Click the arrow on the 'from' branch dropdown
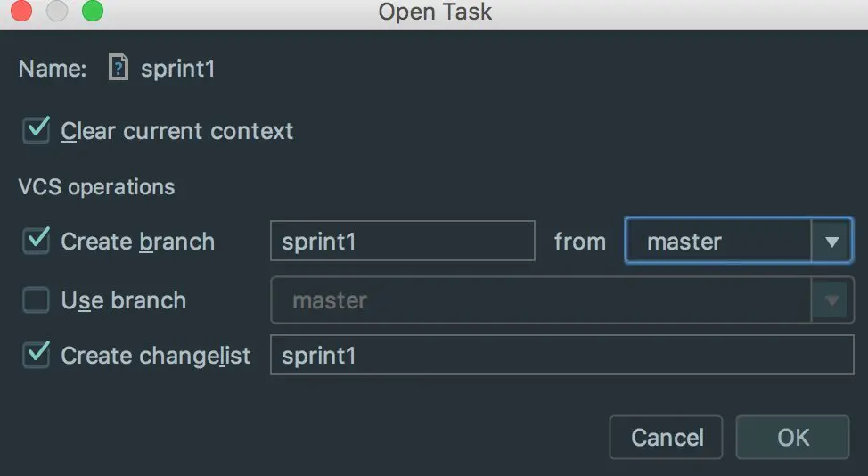868x476 pixels. (832, 241)
